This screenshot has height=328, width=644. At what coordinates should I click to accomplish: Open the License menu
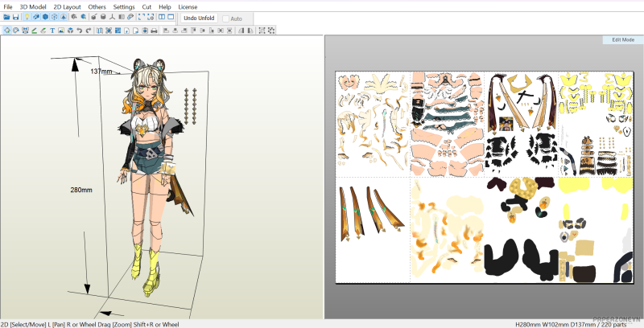[x=188, y=6]
